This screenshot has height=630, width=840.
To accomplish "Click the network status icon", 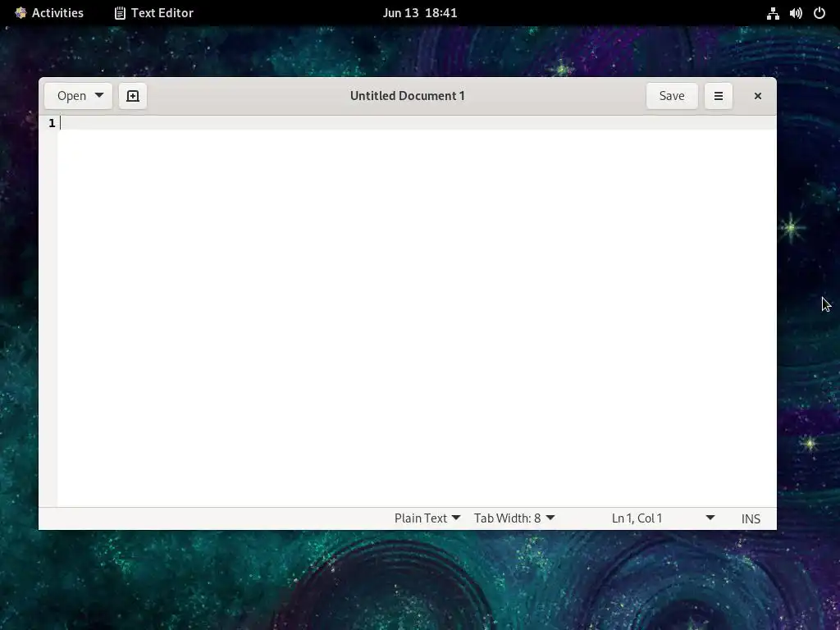I will [x=773, y=13].
